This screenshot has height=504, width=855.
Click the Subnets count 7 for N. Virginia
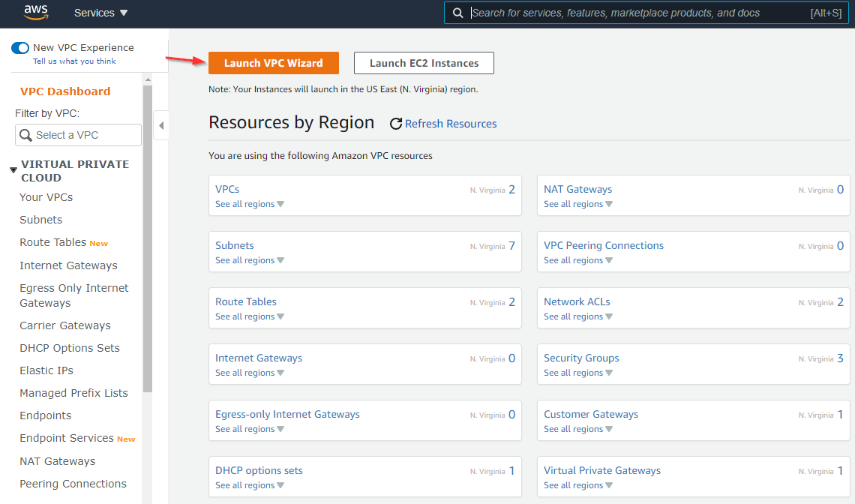(x=512, y=245)
